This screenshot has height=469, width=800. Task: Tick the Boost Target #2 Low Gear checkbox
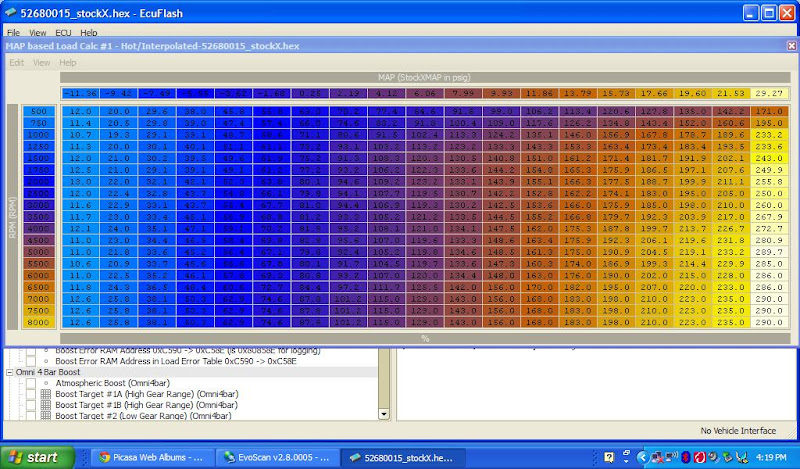(31, 415)
